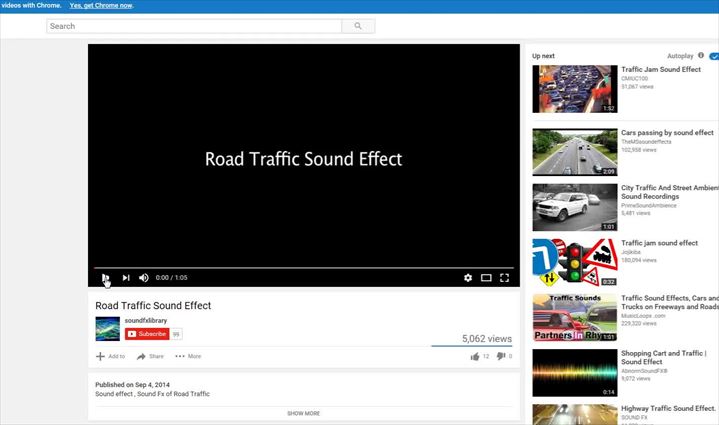This screenshot has width=719, height=425.
Task: Enter full screen mode
Action: [504, 278]
